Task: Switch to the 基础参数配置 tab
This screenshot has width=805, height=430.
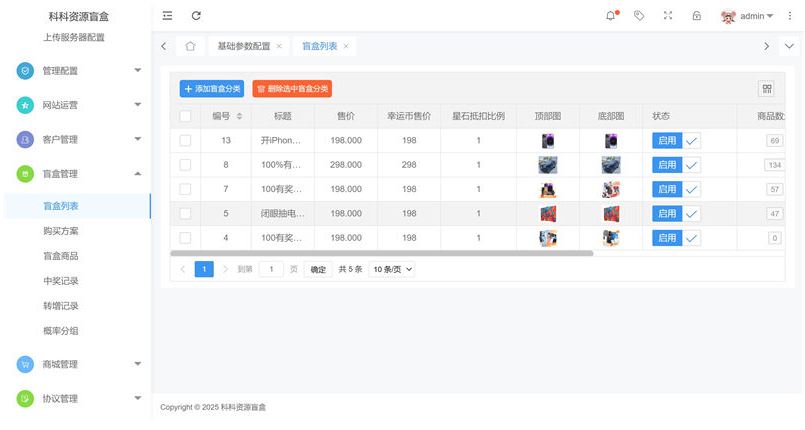Action: pyautogui.click(x=243, y=46)
